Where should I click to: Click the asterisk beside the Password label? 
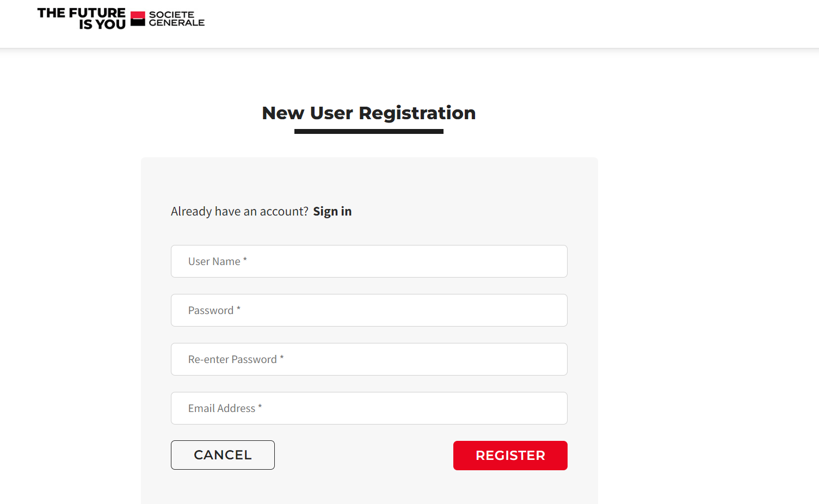[x=238, y=309]
